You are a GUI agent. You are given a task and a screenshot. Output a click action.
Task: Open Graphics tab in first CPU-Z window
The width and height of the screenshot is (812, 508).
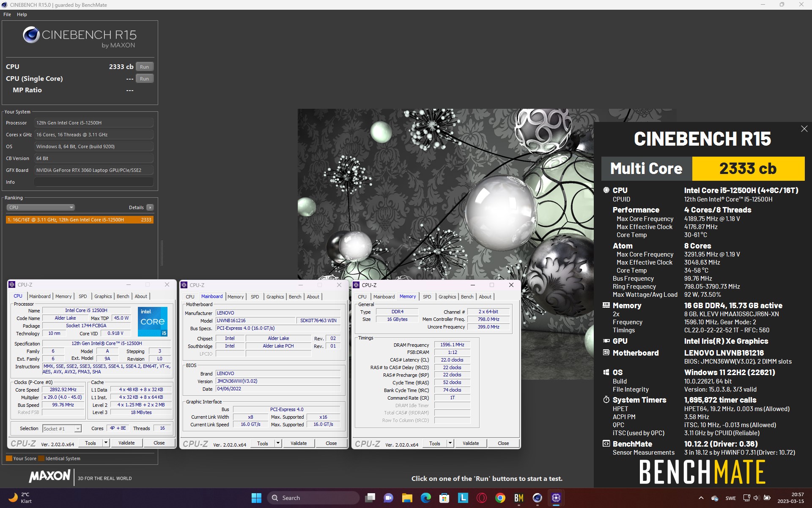coord(103,296)
